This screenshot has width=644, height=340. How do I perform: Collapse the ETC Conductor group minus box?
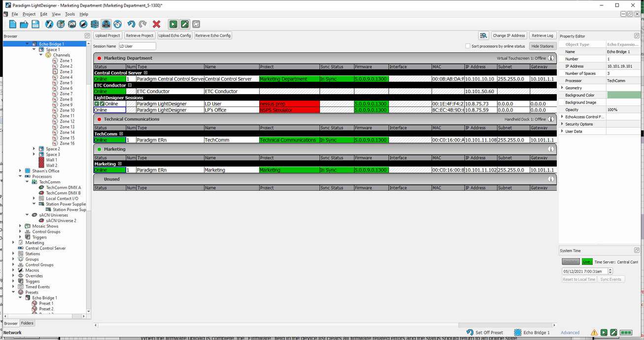(130, 85)
